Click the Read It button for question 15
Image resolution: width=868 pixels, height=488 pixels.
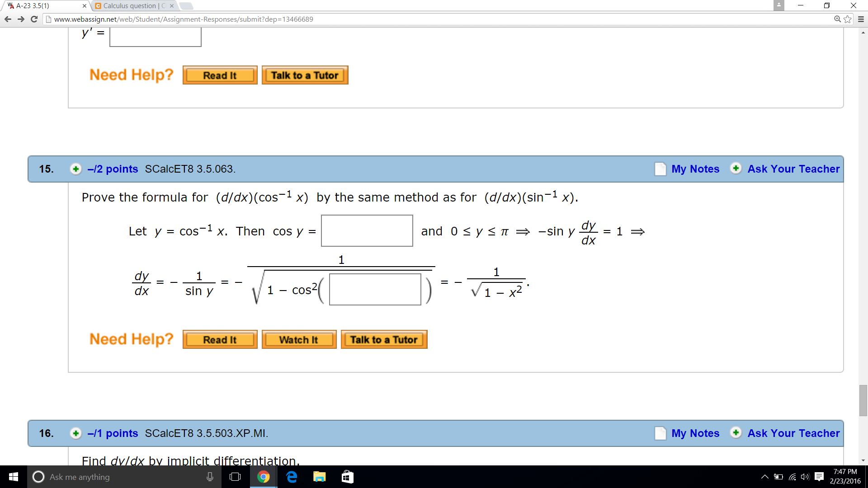219,340
